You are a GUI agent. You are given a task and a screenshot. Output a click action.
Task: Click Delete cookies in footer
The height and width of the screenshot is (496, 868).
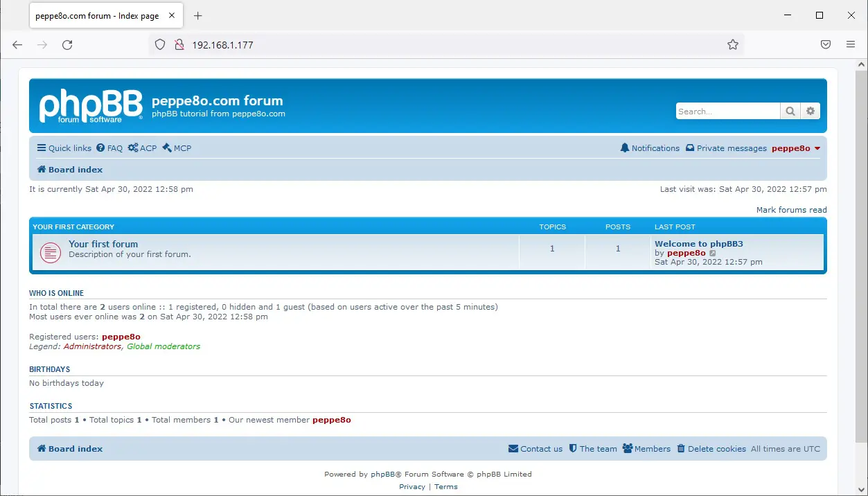point(711,449)
